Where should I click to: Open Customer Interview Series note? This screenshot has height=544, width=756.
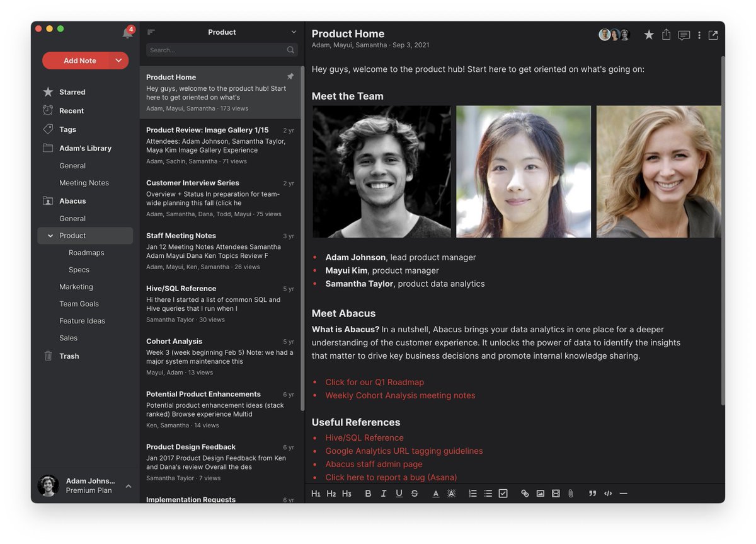pos(220,198)
